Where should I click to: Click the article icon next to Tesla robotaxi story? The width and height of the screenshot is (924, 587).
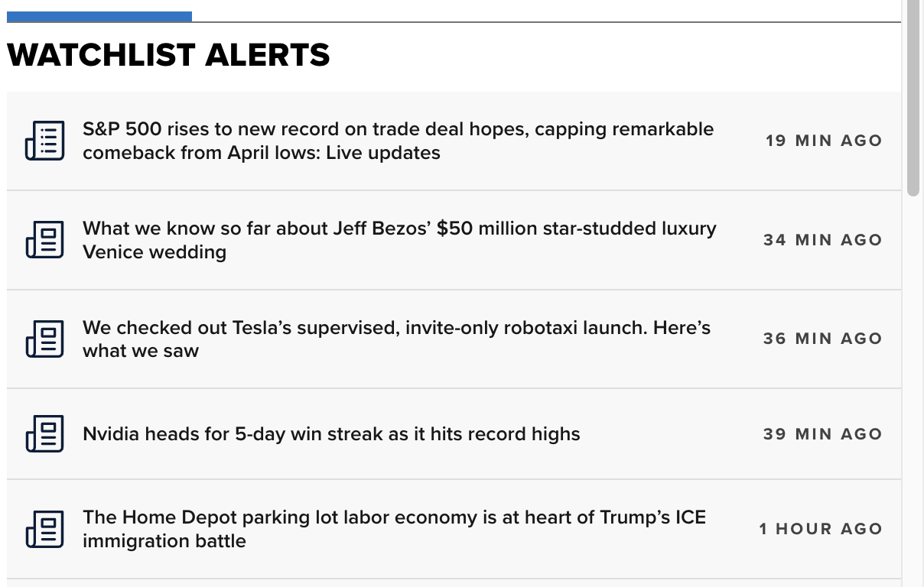click(x=45, y=339)
